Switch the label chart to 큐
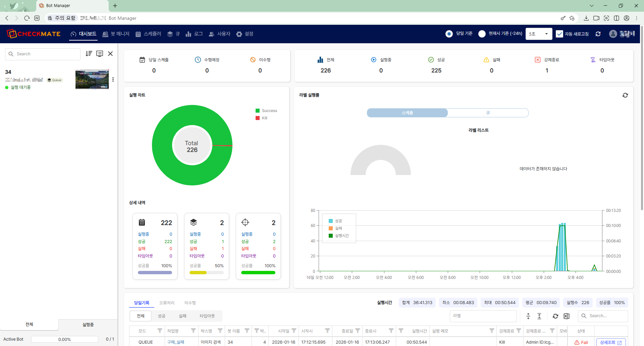 point(488,113)
